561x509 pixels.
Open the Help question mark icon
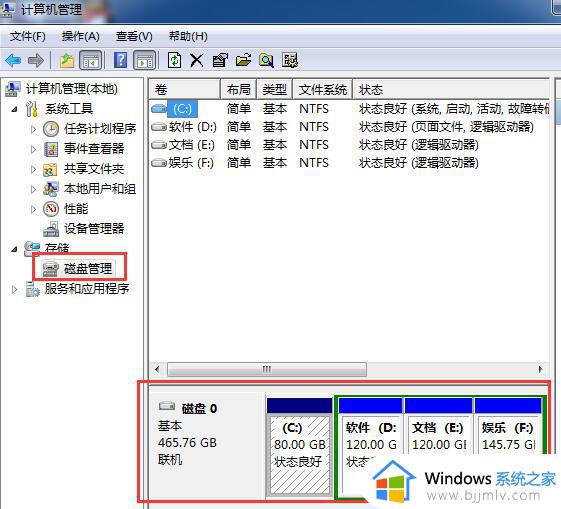click(x=121, y=60)
